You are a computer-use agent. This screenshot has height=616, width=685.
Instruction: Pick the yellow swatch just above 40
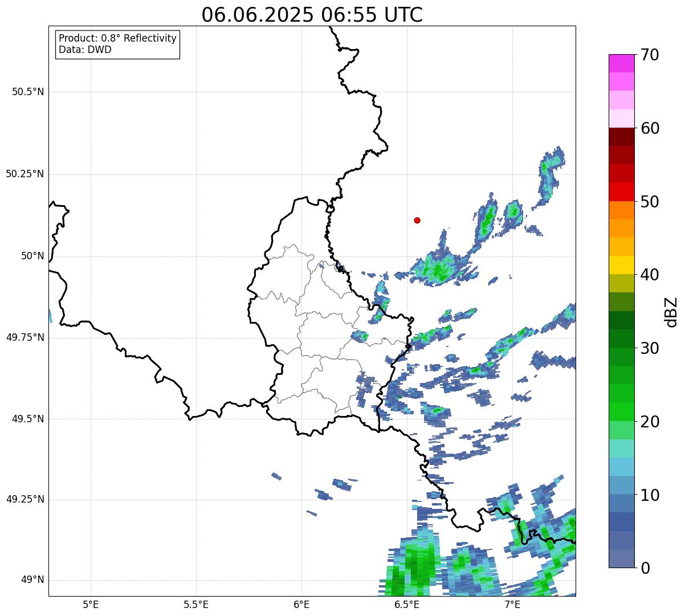click(x=621, y=266)
